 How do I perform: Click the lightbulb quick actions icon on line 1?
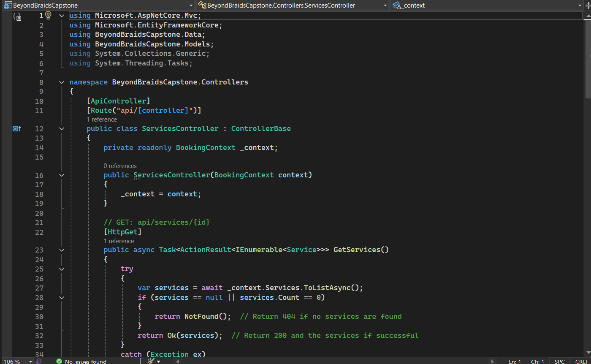48,15
